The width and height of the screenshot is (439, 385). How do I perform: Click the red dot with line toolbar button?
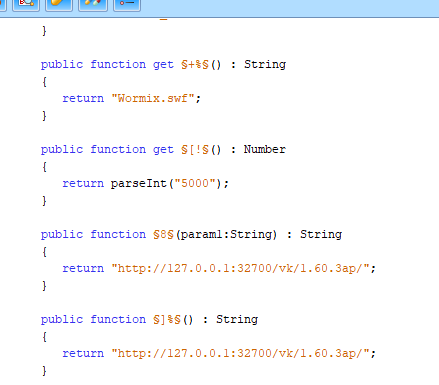point(127,5)
